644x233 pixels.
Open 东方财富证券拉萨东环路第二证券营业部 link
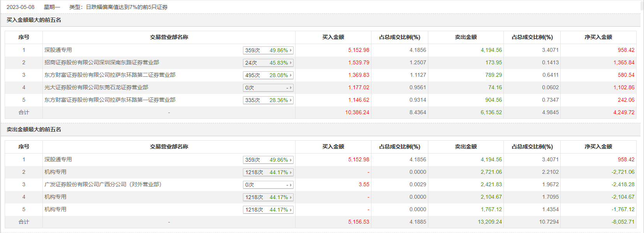[110, 75]
